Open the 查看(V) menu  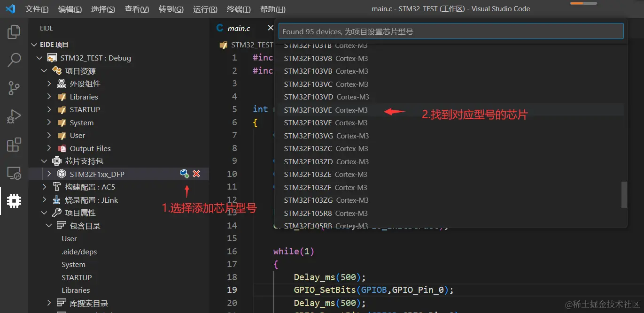tap(137, 9)
